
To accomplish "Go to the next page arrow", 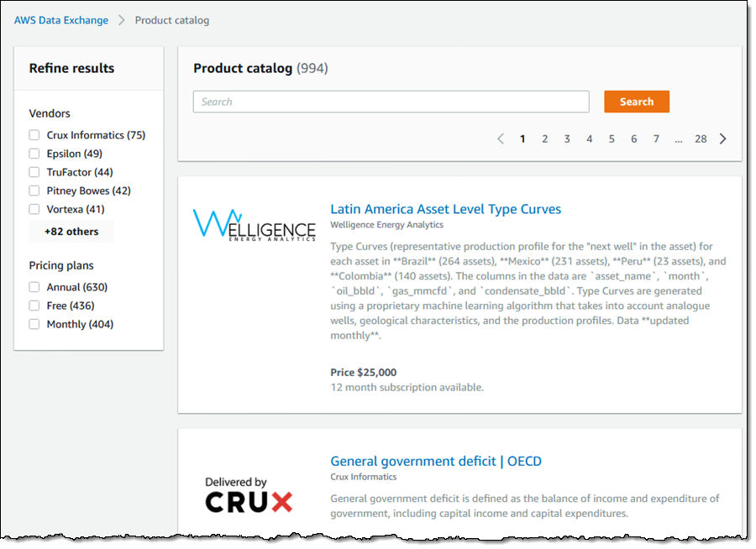I will [x=722, y=139].
